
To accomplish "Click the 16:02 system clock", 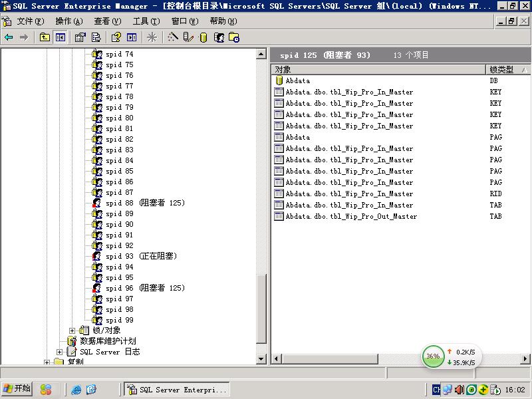I will pyautogui.click(x=515, y=390).
